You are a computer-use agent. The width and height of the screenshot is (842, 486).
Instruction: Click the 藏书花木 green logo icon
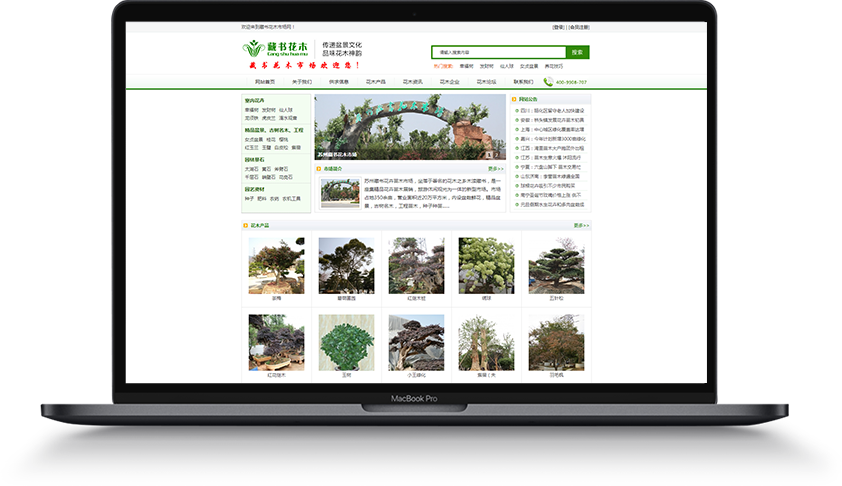click(x=254, y=49)
